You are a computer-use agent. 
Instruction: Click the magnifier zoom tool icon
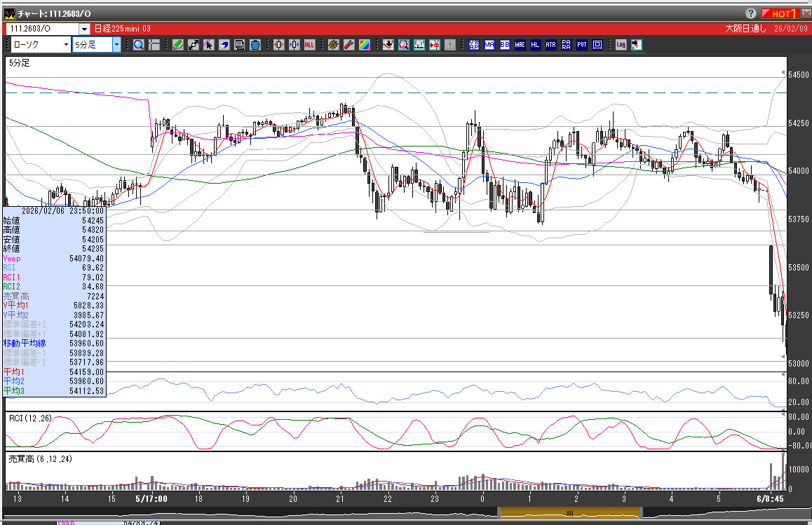[x=139, y=45]
